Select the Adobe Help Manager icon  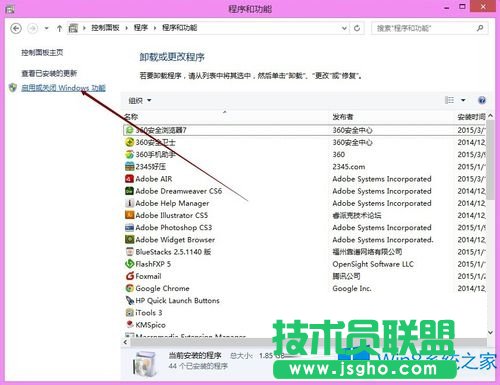[x=129, y=203]
